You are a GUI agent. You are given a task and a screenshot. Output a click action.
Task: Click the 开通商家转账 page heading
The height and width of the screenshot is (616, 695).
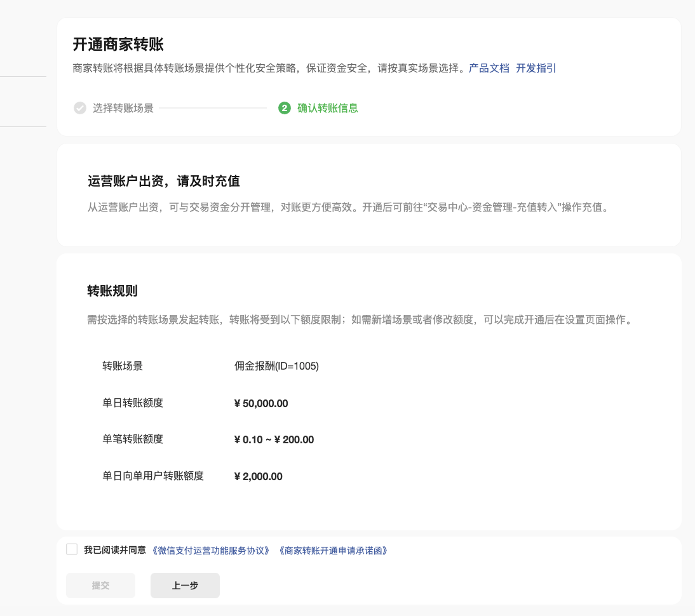(x=118, y=44)
